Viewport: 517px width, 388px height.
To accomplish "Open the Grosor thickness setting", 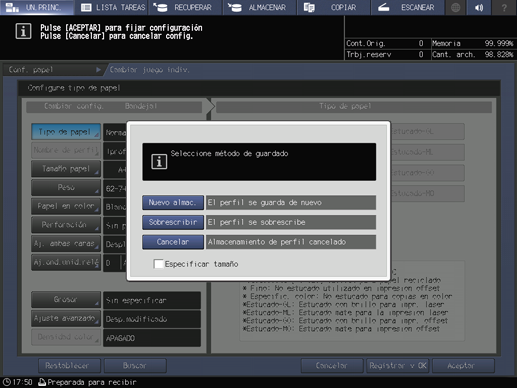I will (x=66, y=300).
